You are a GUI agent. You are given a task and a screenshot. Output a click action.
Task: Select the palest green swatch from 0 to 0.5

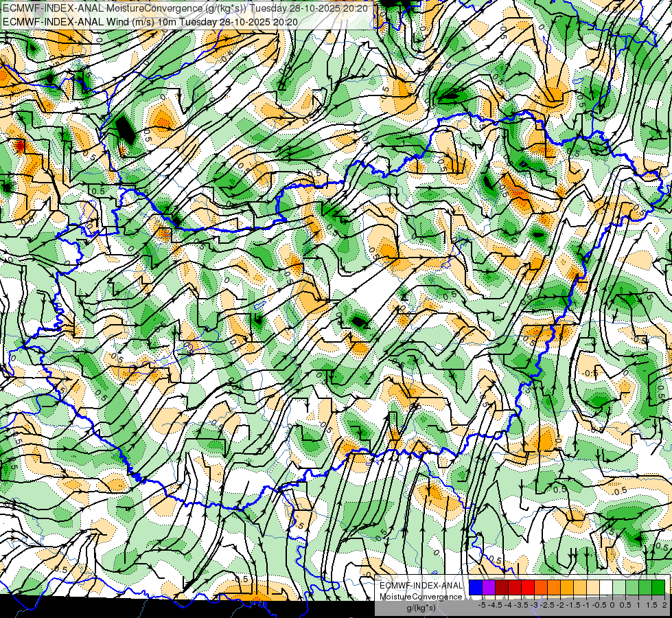click(x=619, y=587)
